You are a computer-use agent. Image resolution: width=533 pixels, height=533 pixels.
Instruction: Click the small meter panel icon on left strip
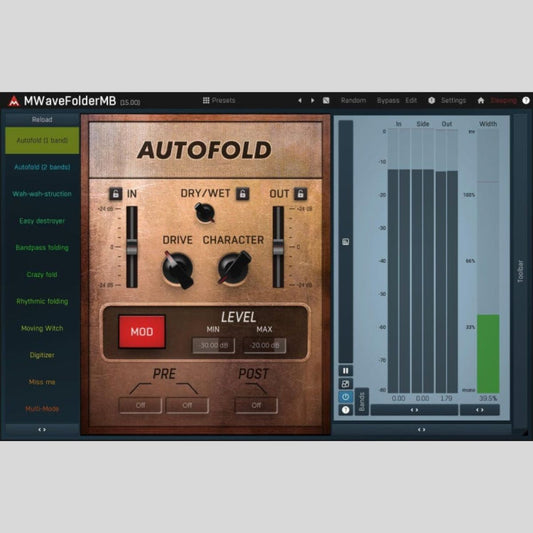click(346, 242)
